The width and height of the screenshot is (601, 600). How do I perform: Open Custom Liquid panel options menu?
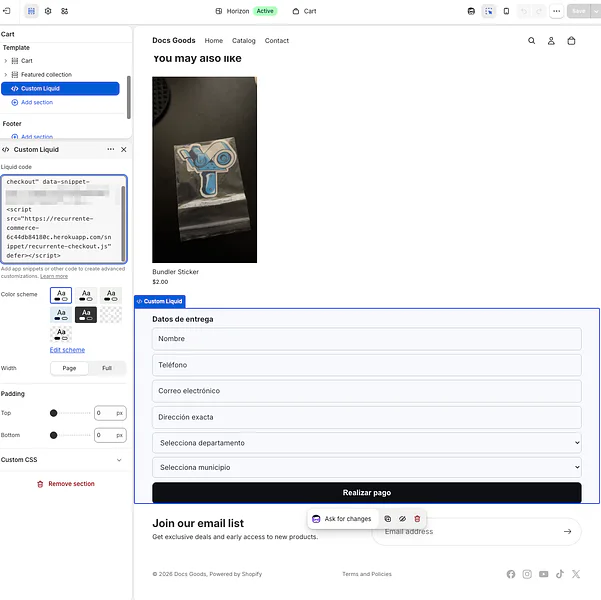click(x=110, y=149)
